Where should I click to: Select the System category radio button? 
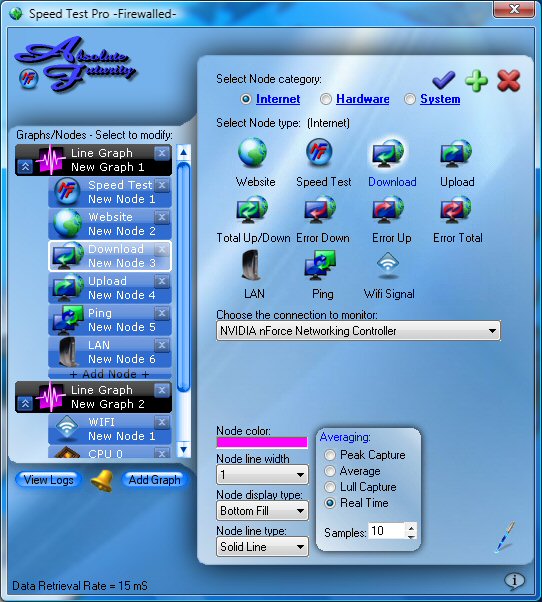(410, 99)
